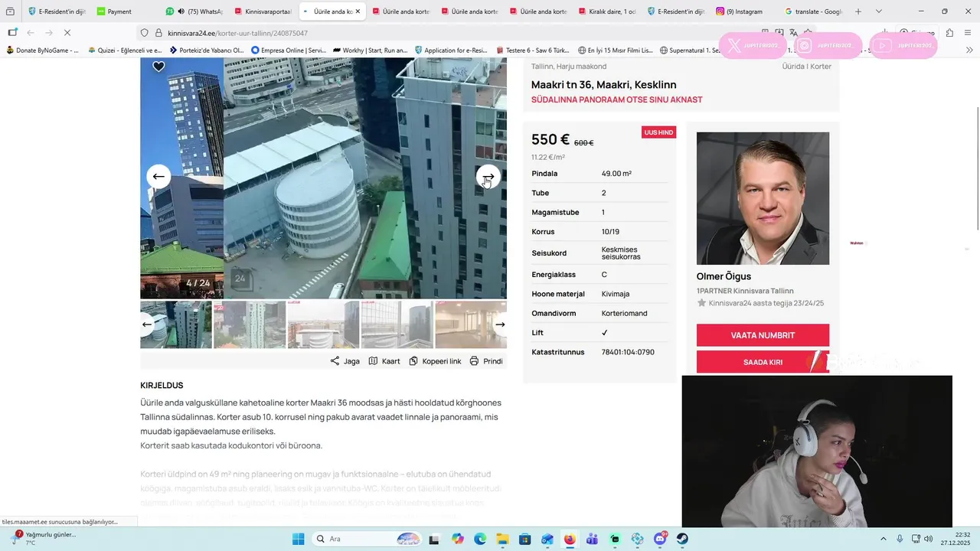Open File Explorer from taskbar
Viewport: 980px width, 551px height.
click(x=502, y=539)
